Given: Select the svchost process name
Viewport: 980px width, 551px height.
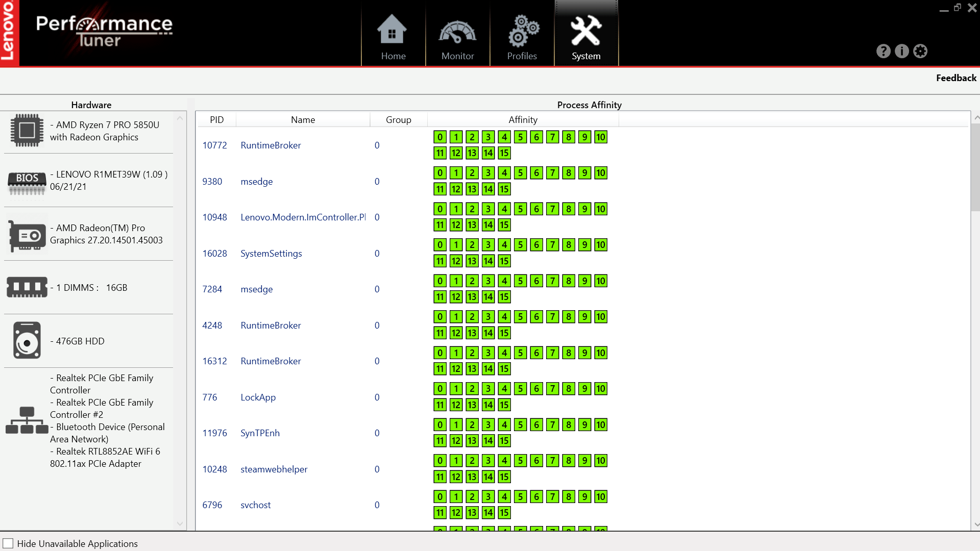Looking at the screenshot, I should (255, 505).
